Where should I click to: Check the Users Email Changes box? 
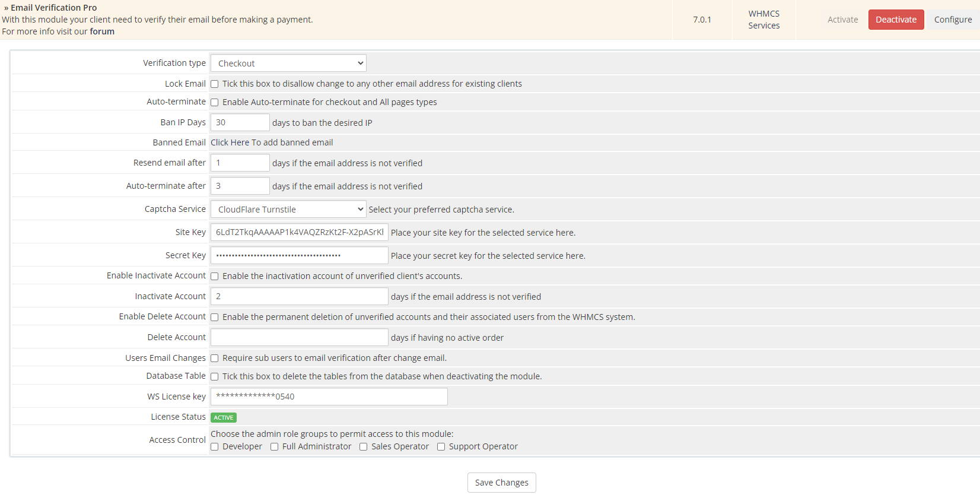pos(215,359)
